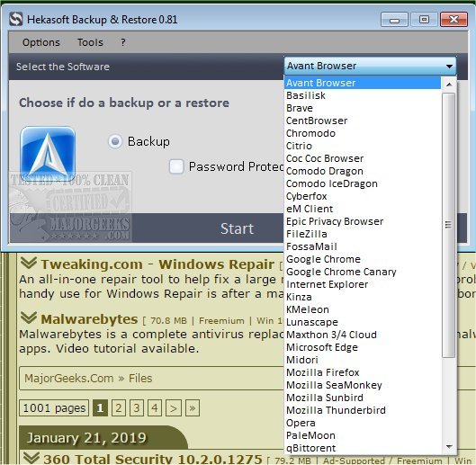476x465 pixels.
Task: Collapse the Tweaking.com Windows Repair chevron icon
Action: [x=29, y=263]
